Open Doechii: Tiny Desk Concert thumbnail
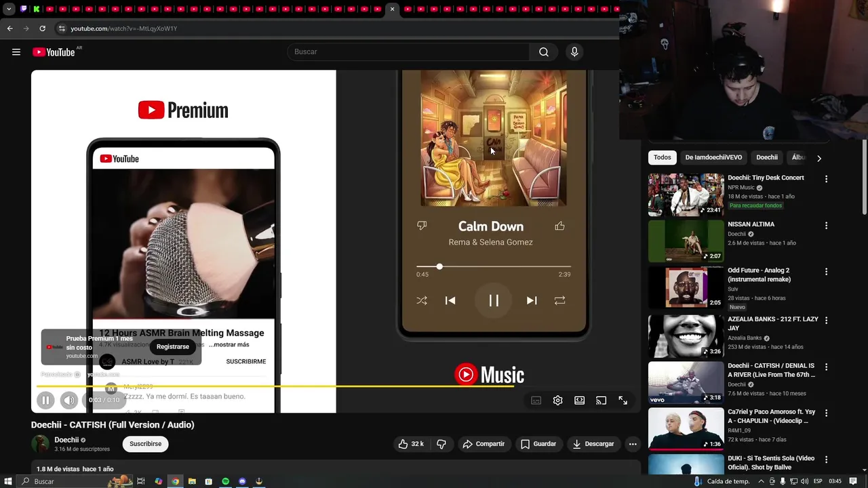Screen dimensions: 868x488 click(x=686, y=195)
